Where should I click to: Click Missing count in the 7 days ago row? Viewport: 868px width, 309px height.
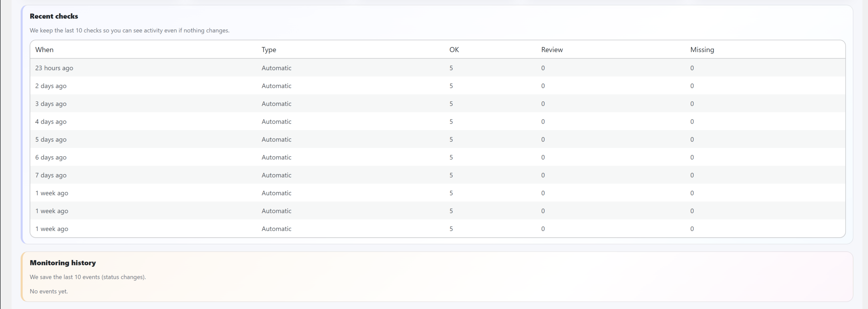click(692, 176)
